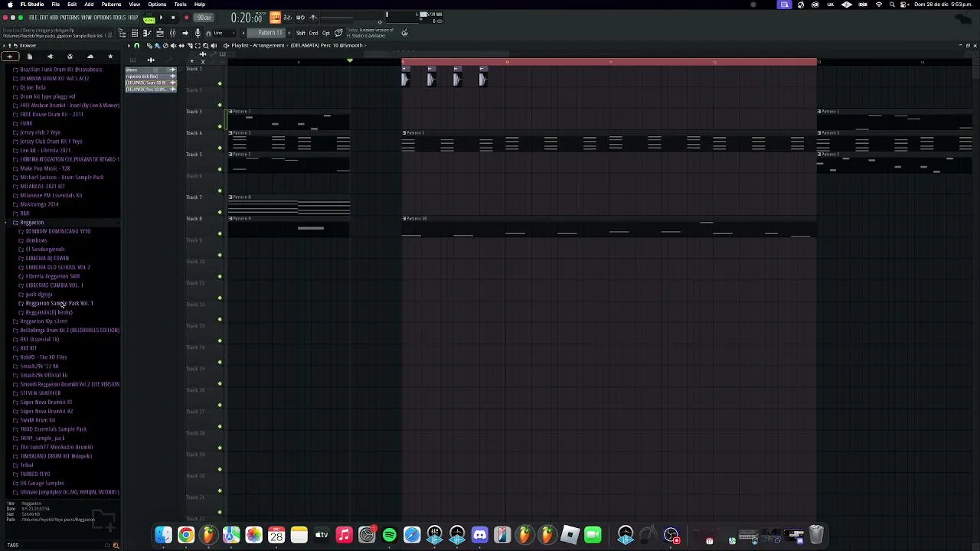Open Music app from the dock
Viewport: 980px width, 551px height.
[x=344, y=535]
